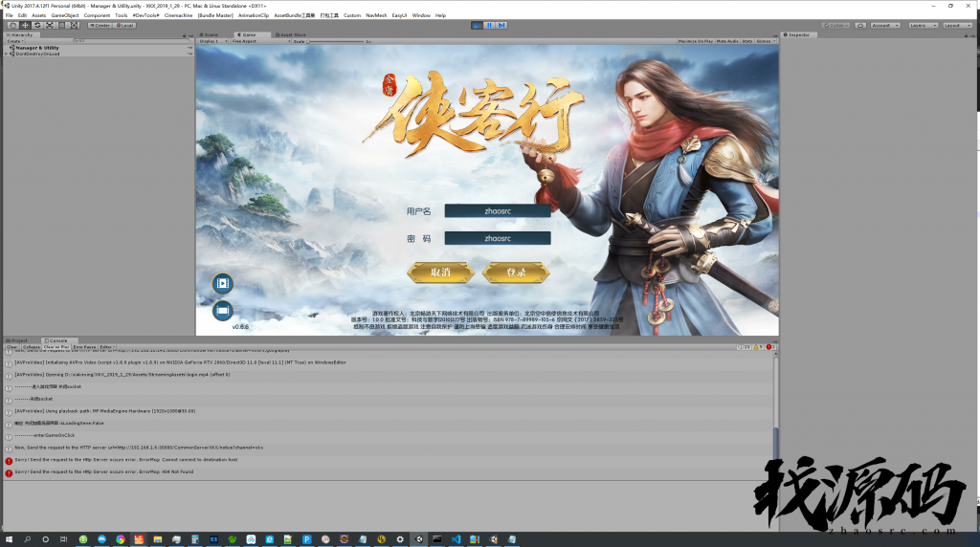Image resolution: width=980 pixels, height=547 pixels.
Task: Open the console Editor dropdown
Action: [107, 346]
